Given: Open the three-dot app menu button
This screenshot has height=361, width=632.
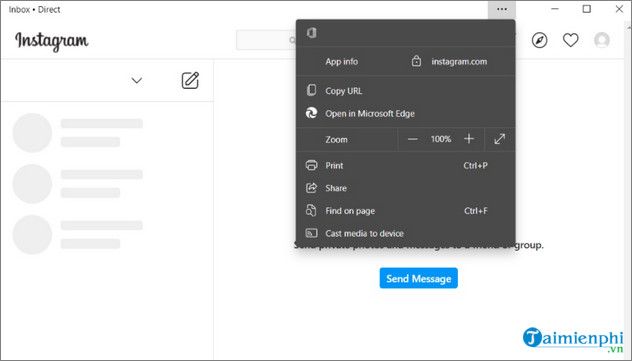Looking at the screenshot, I should [x=501, y=9].
